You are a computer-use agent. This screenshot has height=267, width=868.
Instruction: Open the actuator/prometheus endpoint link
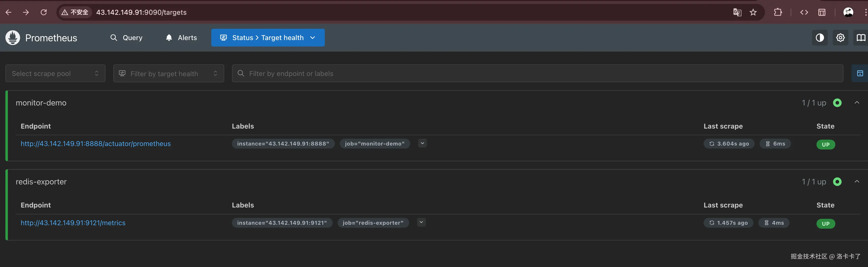click(96, 144)
